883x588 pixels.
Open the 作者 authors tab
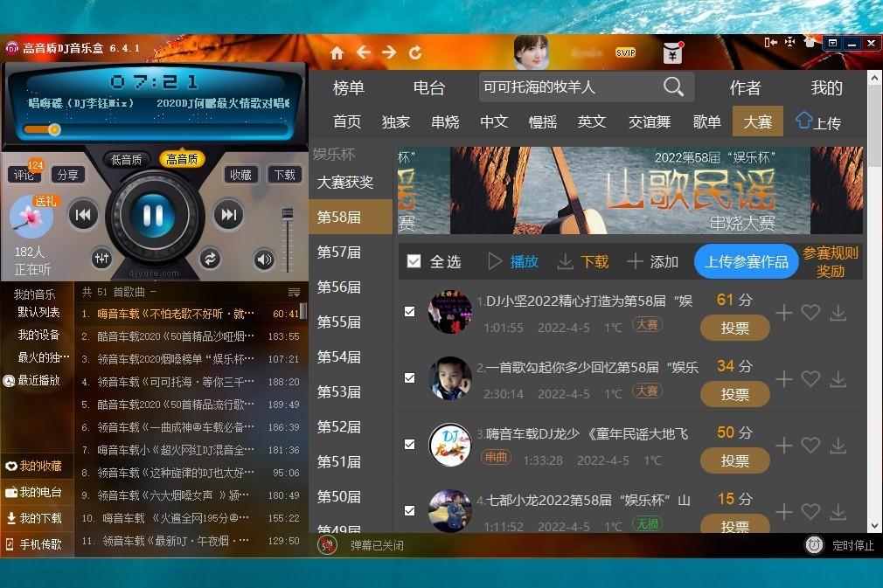coord(745,87)
